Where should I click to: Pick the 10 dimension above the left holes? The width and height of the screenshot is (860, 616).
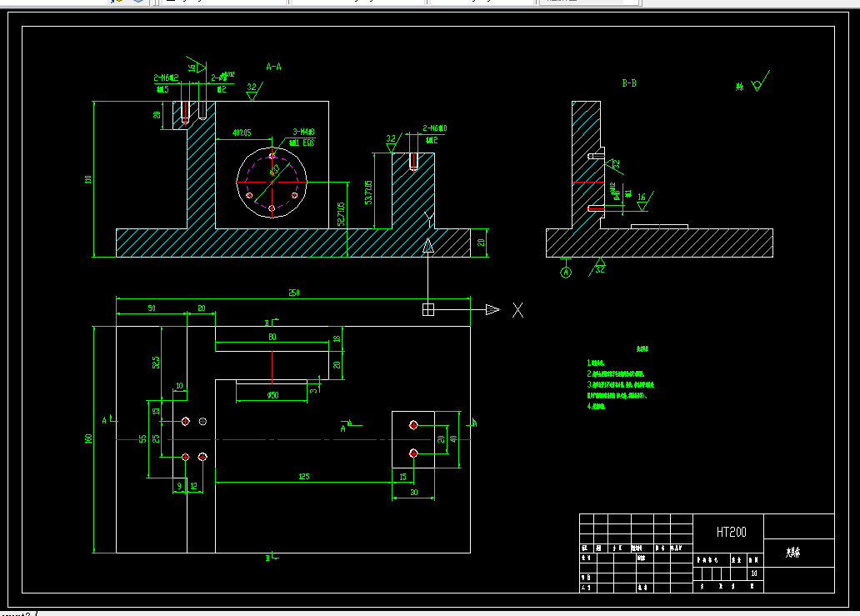179,386
